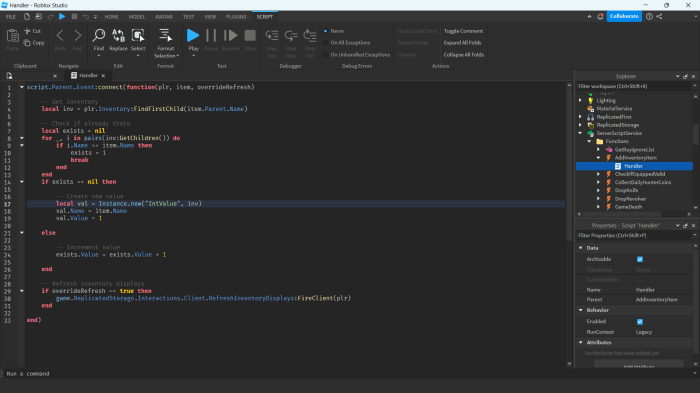Screen dimensions: 700x393
Task: Collapse the function fold on line 1
Action: [x=22, y=87]
